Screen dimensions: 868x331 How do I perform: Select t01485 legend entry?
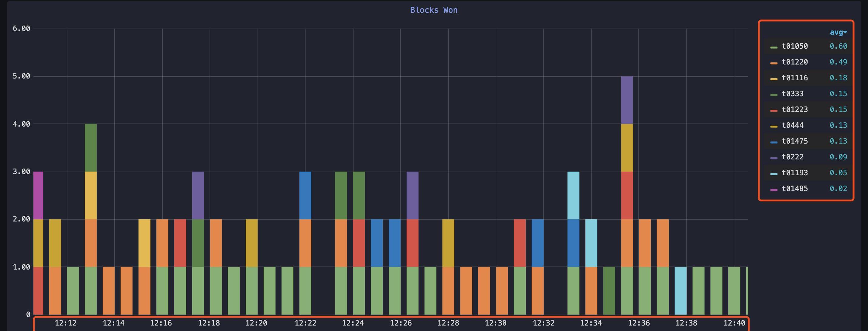tap(795, 189)
